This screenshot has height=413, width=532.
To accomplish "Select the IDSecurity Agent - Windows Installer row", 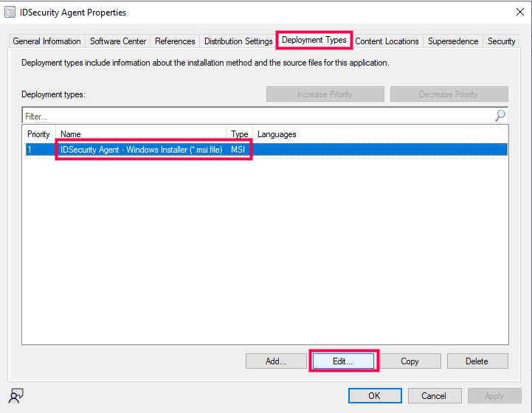I will [266, 150].
